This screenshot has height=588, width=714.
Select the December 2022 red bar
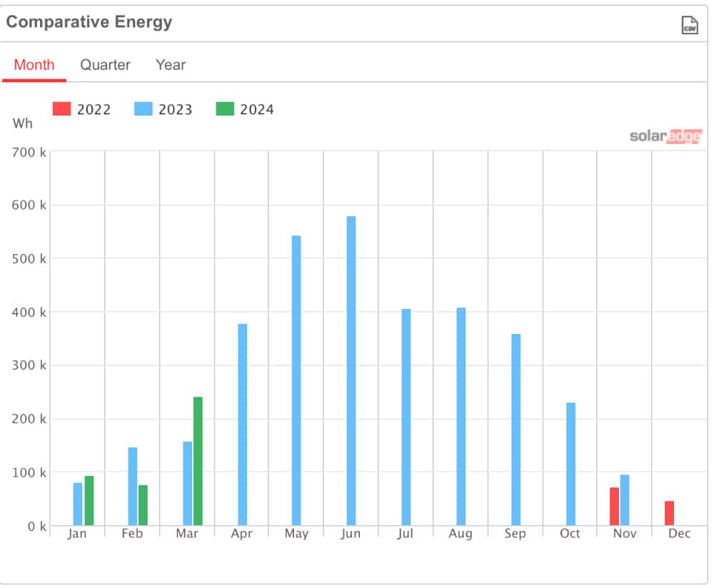point(670,513)
